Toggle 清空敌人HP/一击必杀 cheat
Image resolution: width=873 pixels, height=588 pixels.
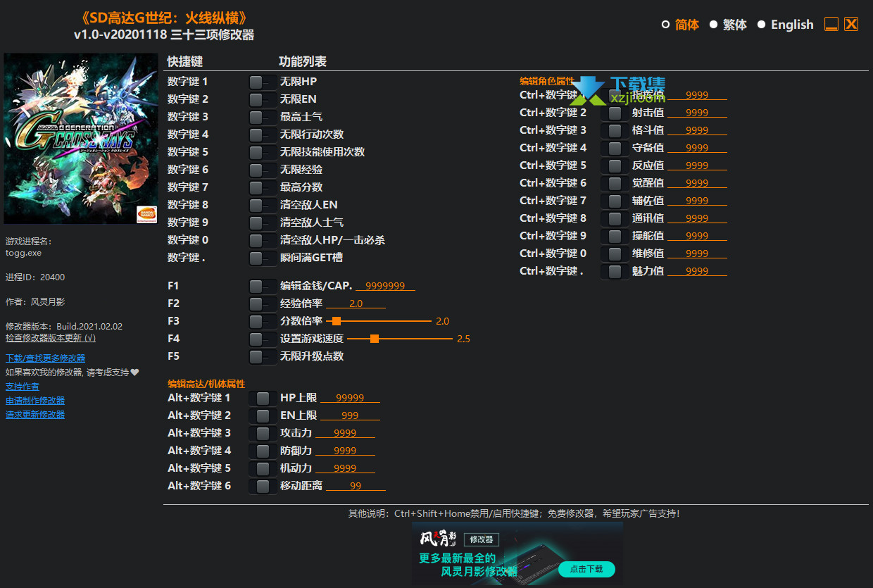263,240
